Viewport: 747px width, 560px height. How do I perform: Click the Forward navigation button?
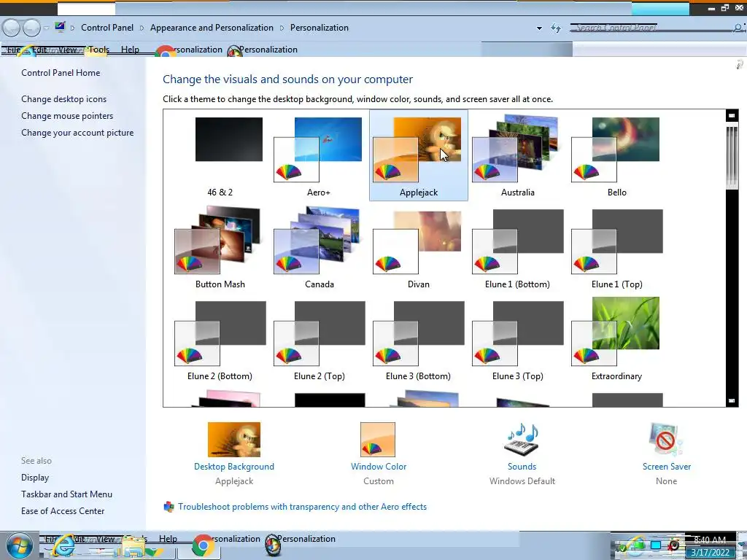coord(32,28)
